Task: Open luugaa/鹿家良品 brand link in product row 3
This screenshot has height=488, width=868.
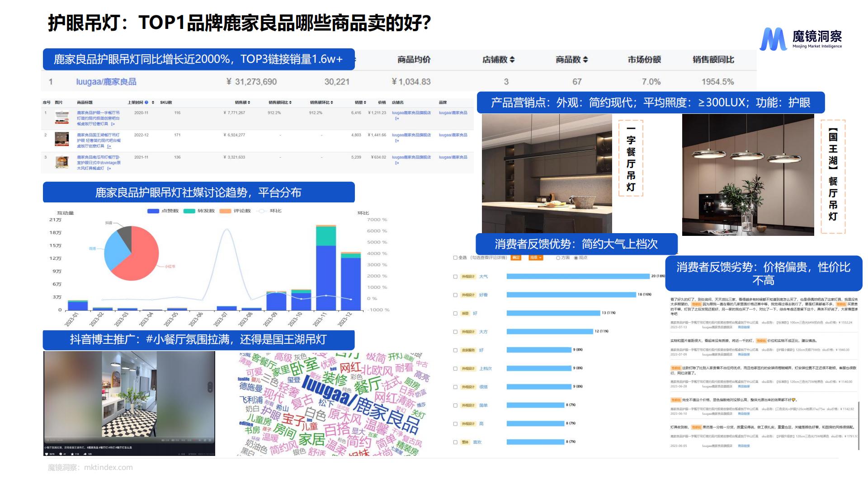Action: [453, 157]
